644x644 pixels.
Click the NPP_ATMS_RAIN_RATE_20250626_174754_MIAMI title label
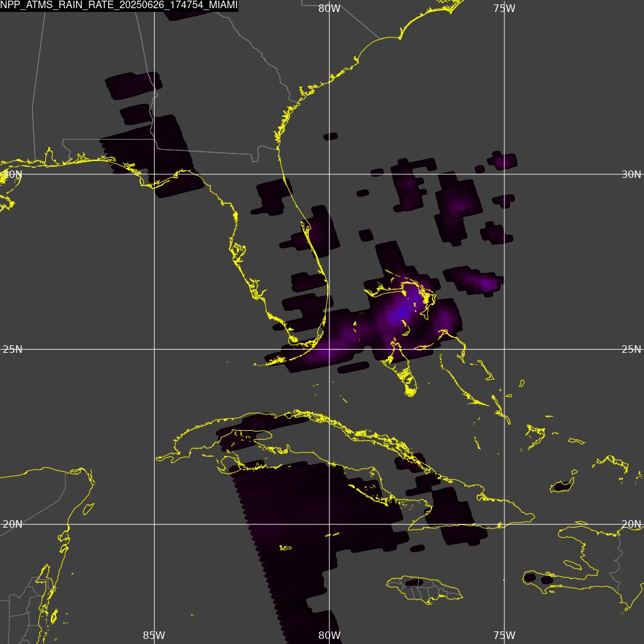click(x=119, y=5)
